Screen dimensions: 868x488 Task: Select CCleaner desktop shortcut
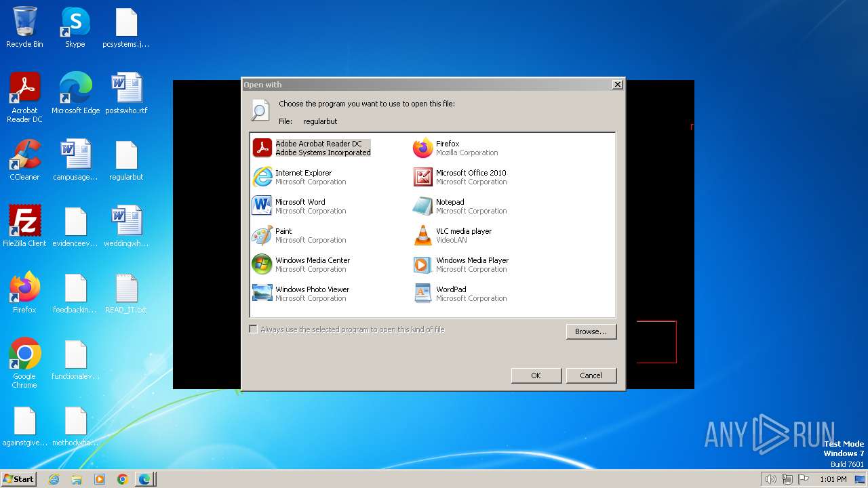(24, 160)
